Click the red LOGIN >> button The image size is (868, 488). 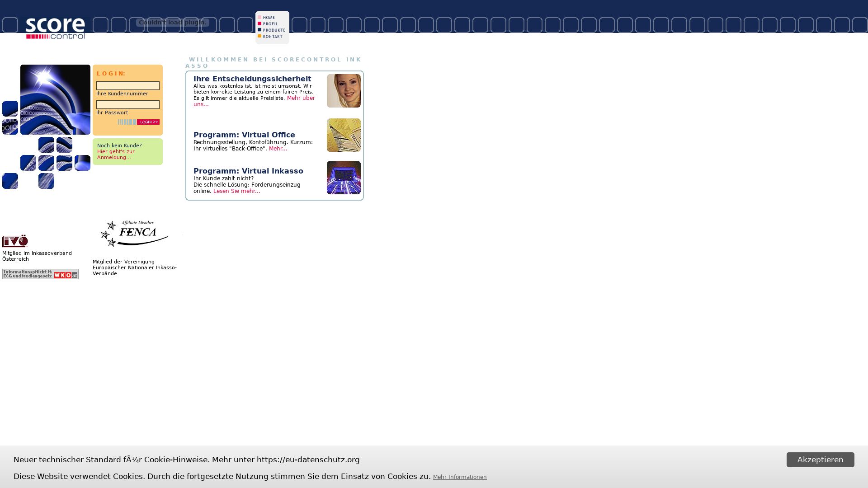(148, 122)
